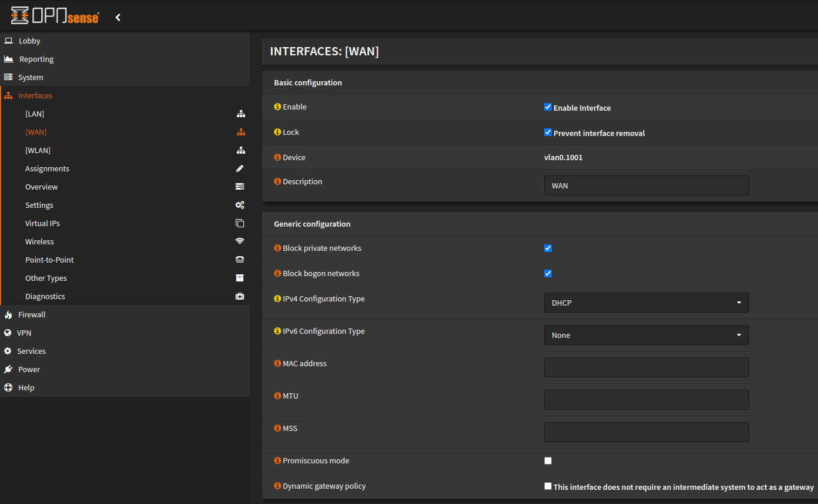
Task: Click the Description input field
Action: (x=646, y=185)
